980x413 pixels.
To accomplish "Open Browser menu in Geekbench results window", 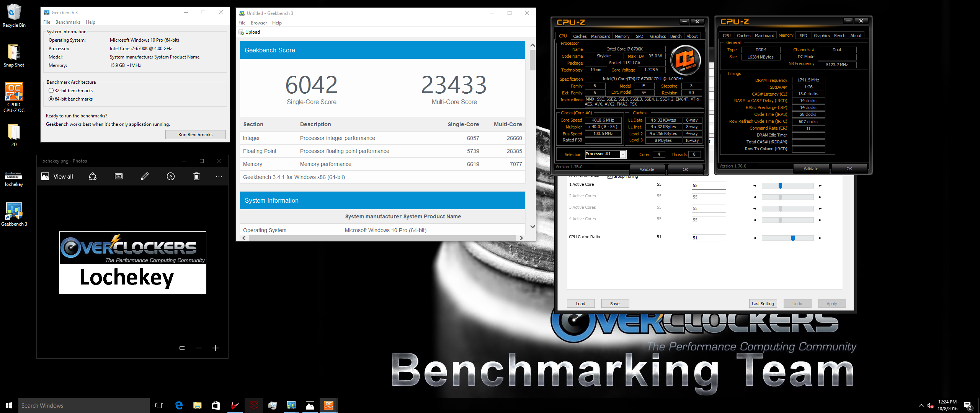I will pos(259,23).
